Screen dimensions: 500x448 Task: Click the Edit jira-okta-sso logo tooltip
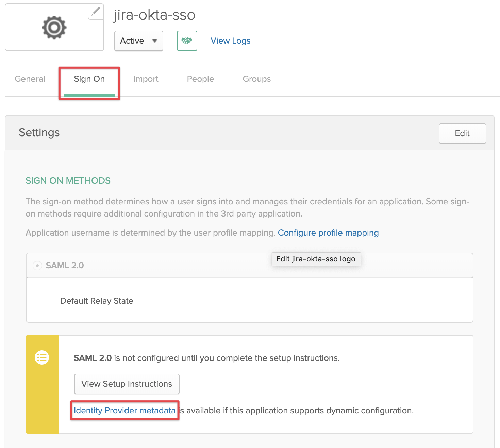pos(316,259)
